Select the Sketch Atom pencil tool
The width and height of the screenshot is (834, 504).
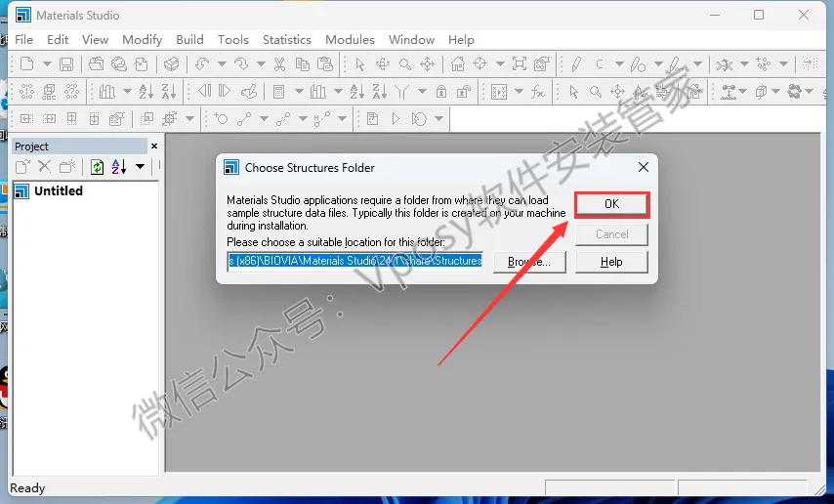pos(576,64)
